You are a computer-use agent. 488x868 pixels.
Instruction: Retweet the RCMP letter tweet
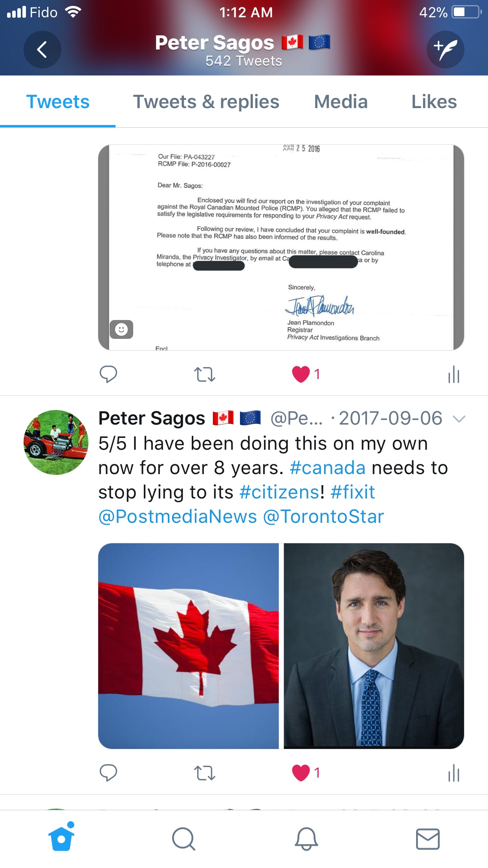205,374
